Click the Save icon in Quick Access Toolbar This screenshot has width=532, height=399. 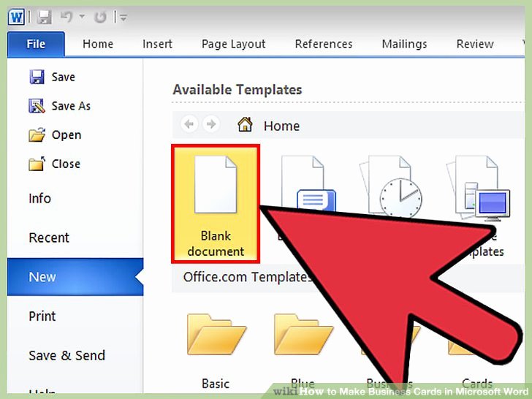tap(44, 17)
